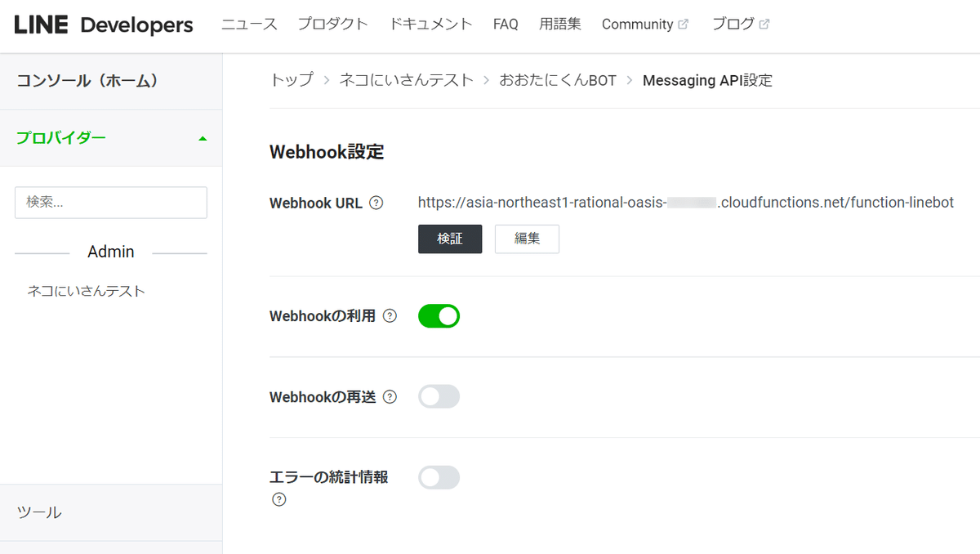The width and height of the screenshot is (980, 554).
Task: Open the ニュース menu item
Action: tap(249, 25)
